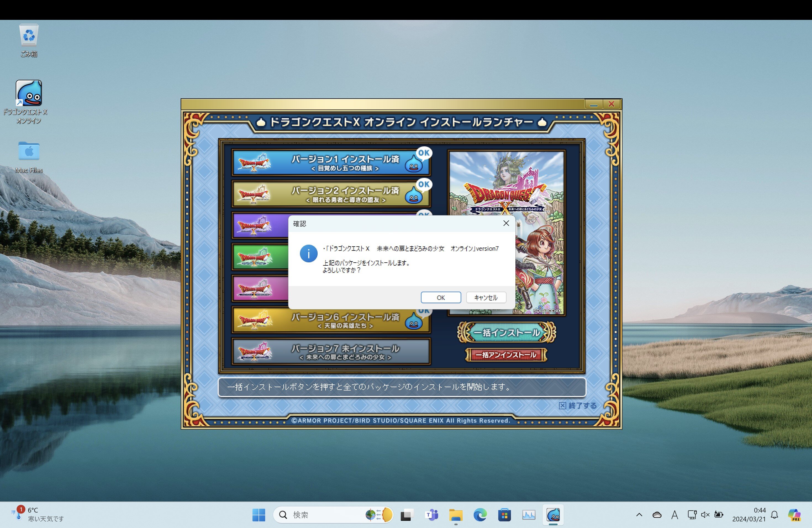Click the slime icon on バージョン6
This screenshot has height=528, width=812.
coord(414,322)
